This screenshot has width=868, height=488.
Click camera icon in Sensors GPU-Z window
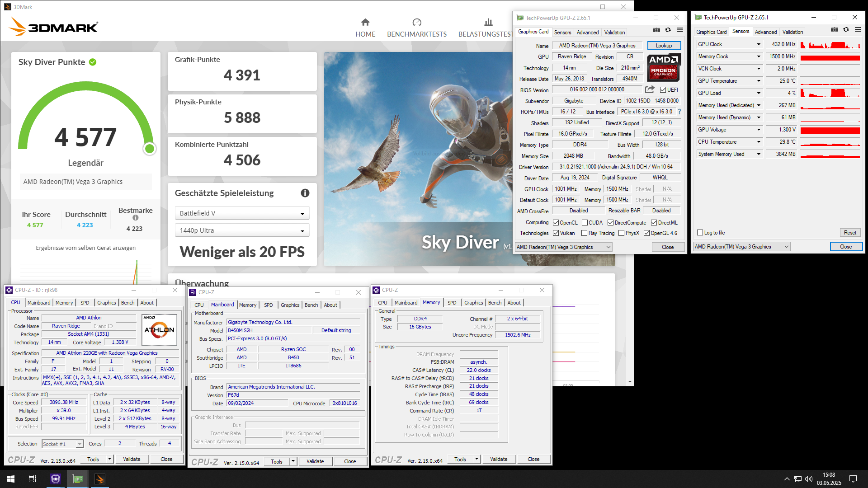click(835, 30)
